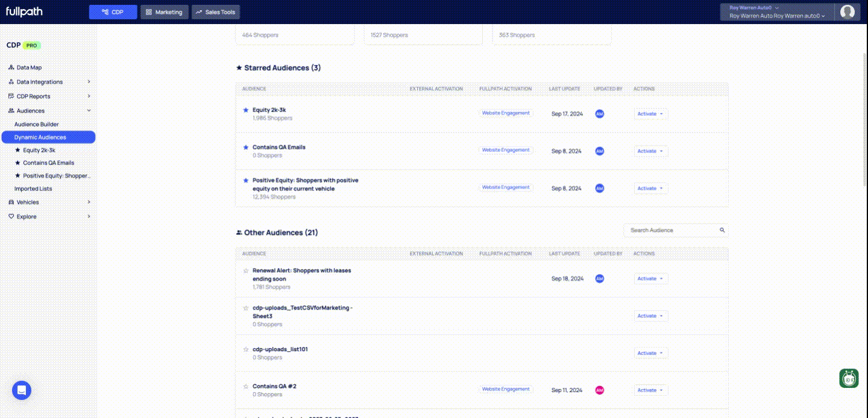Open the Sales Tools tab
Image resolution: width=868 pixels, height=418 pixels.
(216, 12)
